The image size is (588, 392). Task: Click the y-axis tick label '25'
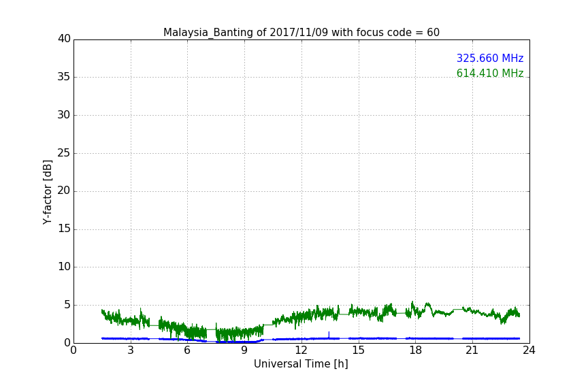pos(64,152)
